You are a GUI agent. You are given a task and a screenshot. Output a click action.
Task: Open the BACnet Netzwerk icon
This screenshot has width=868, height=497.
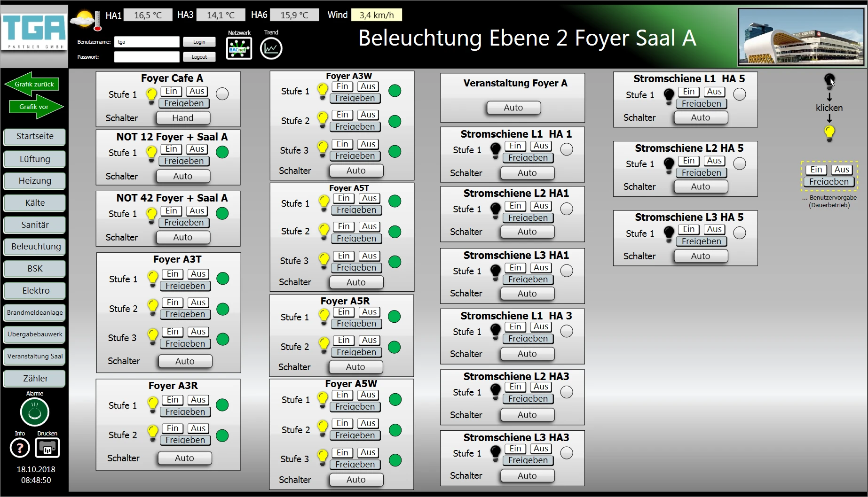(x=239, y=48)
